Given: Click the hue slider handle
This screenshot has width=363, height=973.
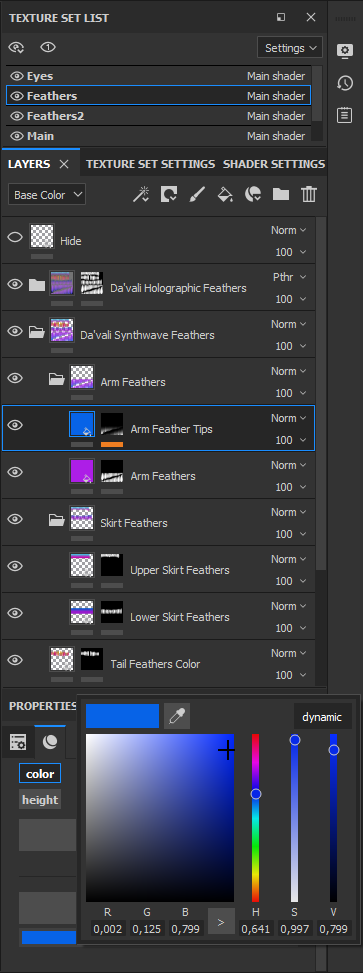Looking at the screenshot, I should (x=256, y=794).
